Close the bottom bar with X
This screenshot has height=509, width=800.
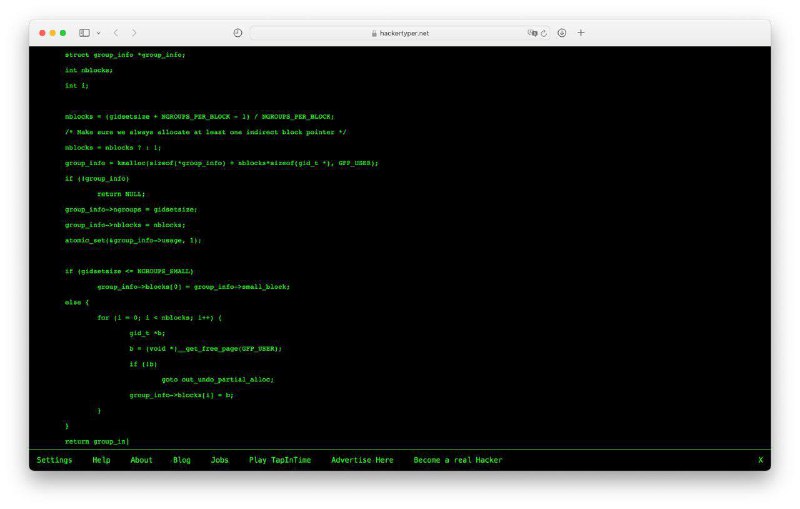tap(760, 460)
